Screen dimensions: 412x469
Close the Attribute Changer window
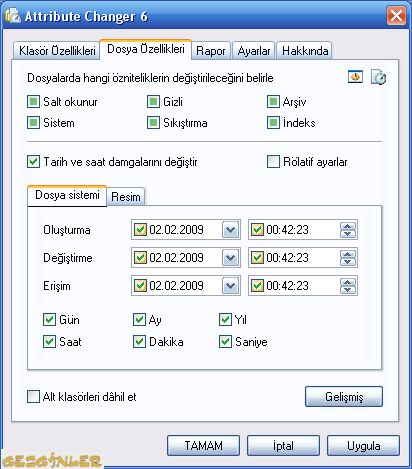coord(396,16)
